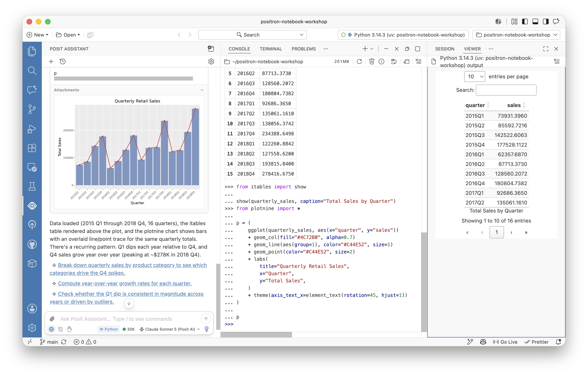This screenshot has width=588, height=376.
Task: Click the Q1 dip consistency suggestion link
Action: pyautogui.click(x=127, y=298)
